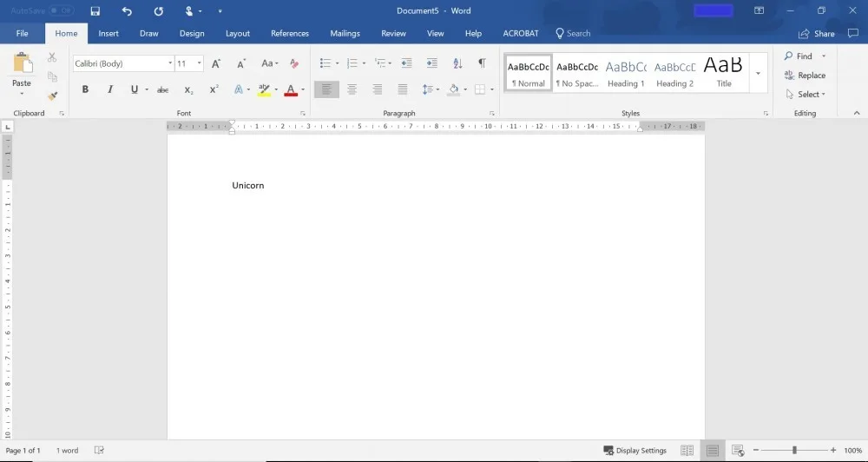This screenshot has width=868, height=462.
Task: Click the Bullets list icon
Action: pyautogui.click(x=325, y=63)
